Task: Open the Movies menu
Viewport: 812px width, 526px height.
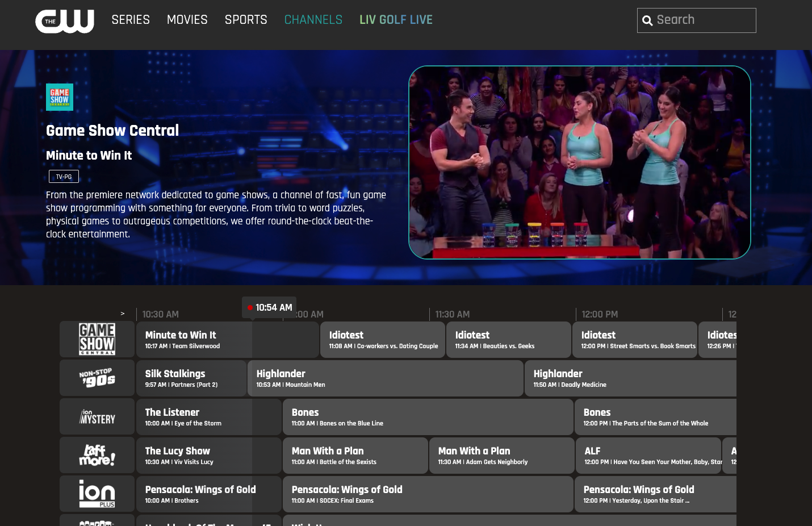Action: pos(187,20)
